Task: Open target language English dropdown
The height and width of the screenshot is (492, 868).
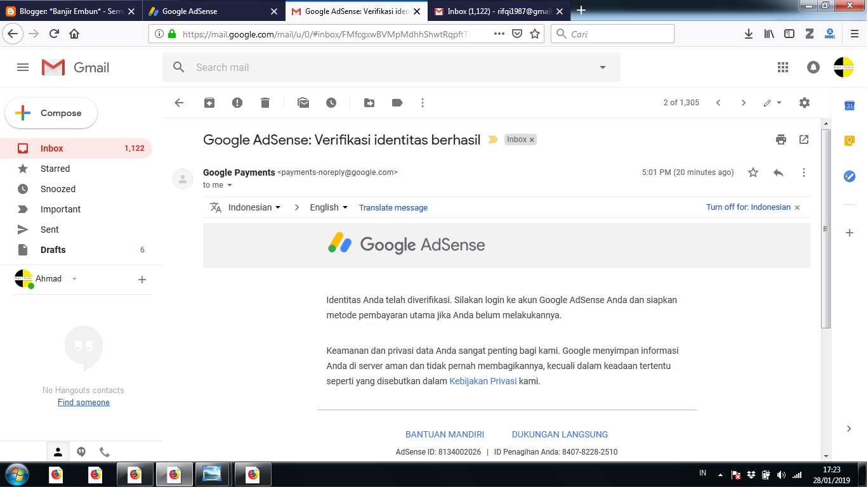Action: 329,207
